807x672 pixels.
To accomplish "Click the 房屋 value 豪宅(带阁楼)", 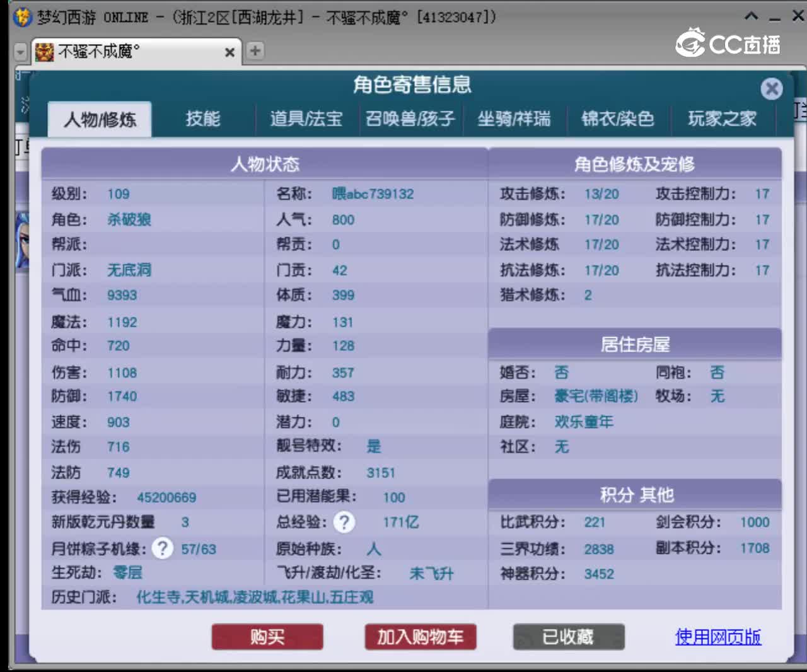I will coord(596,396).
